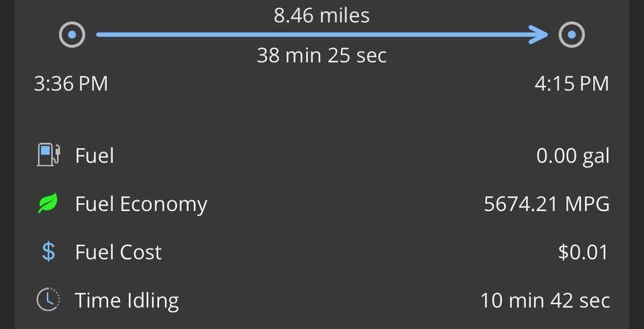The height and width of the screenshot is (329, 644).
Task: Open the Time Idling row label
Action: coord(127,300)
